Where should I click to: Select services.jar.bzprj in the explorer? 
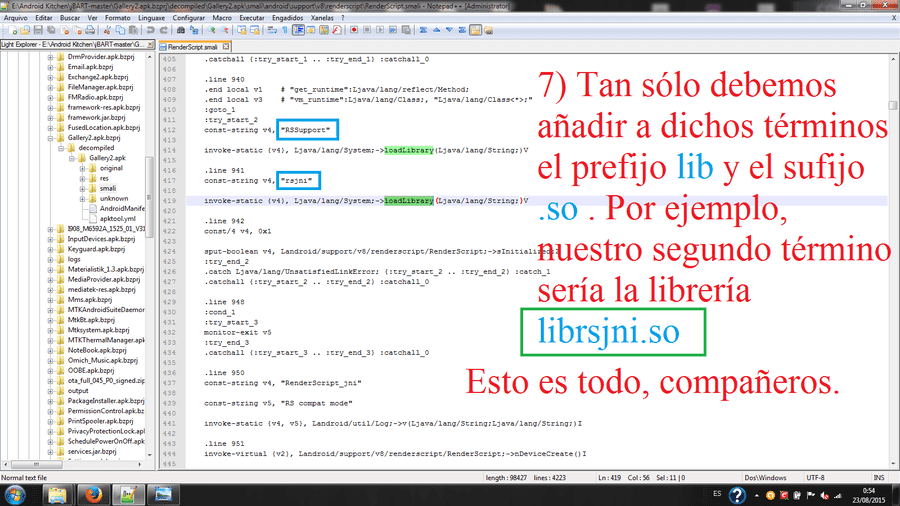point(92,451)
